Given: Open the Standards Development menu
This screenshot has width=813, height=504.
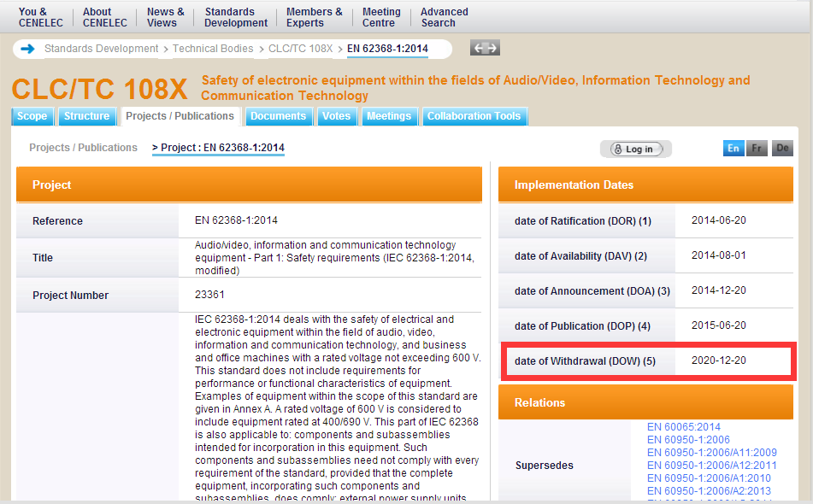Looking at the screenshot, I should 236,17.
